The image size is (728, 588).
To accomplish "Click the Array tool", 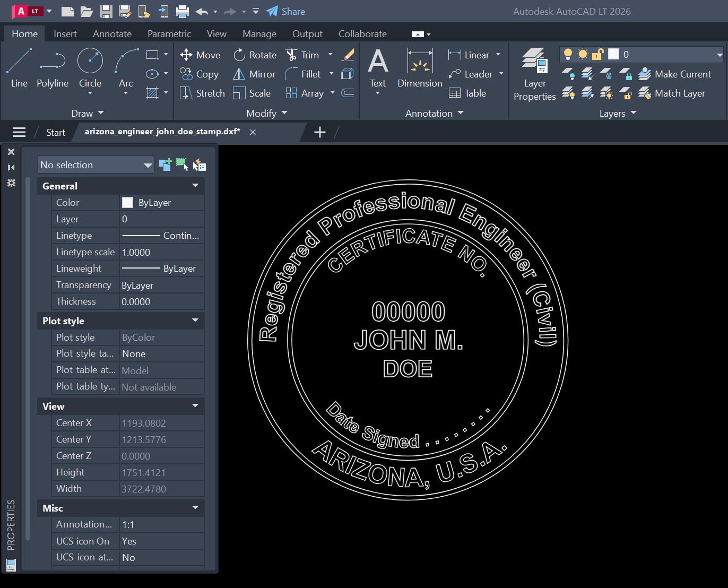I will point(305,93).
